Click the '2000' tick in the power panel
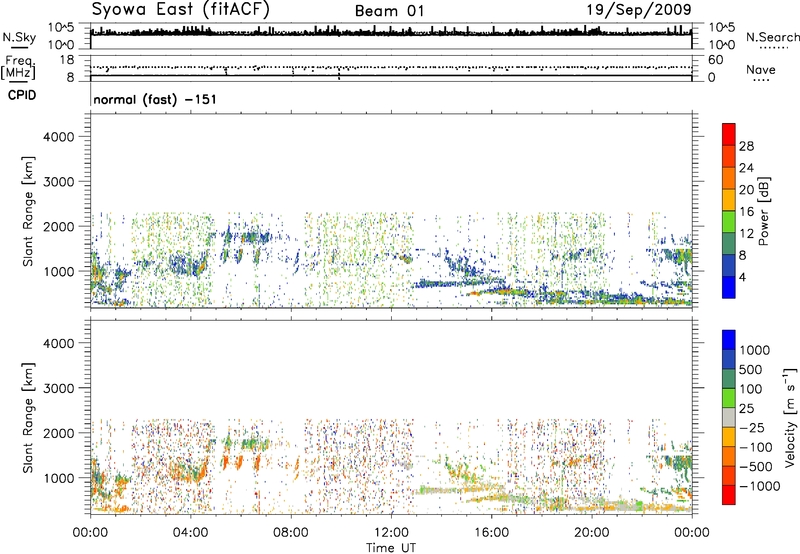Image resolution: width=800 pixels, height=554 pixels. point(58,227)
